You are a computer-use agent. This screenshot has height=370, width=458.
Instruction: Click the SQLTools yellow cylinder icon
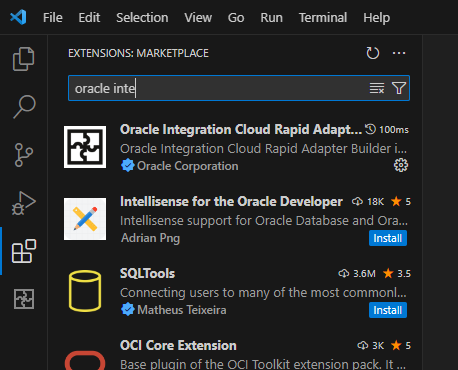(85, 291)
